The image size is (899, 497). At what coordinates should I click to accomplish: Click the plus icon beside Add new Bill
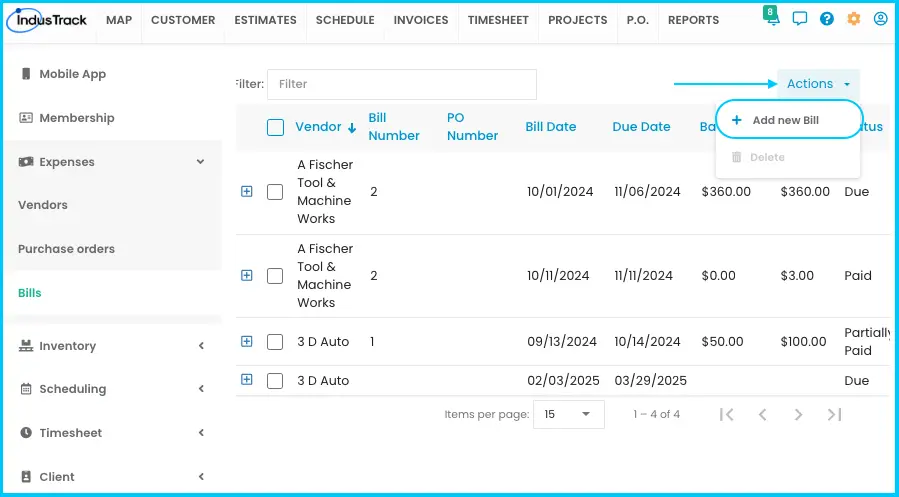737,120
